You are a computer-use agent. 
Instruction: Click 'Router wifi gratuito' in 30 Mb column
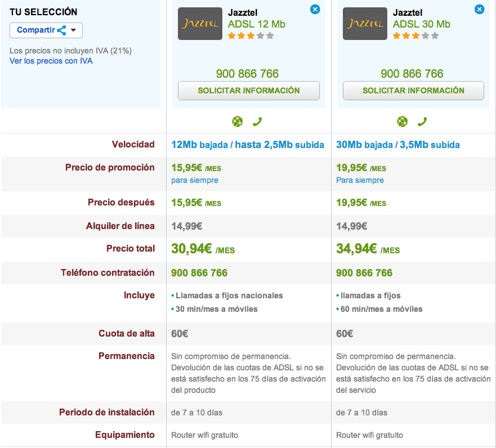(x=369, y=436)
